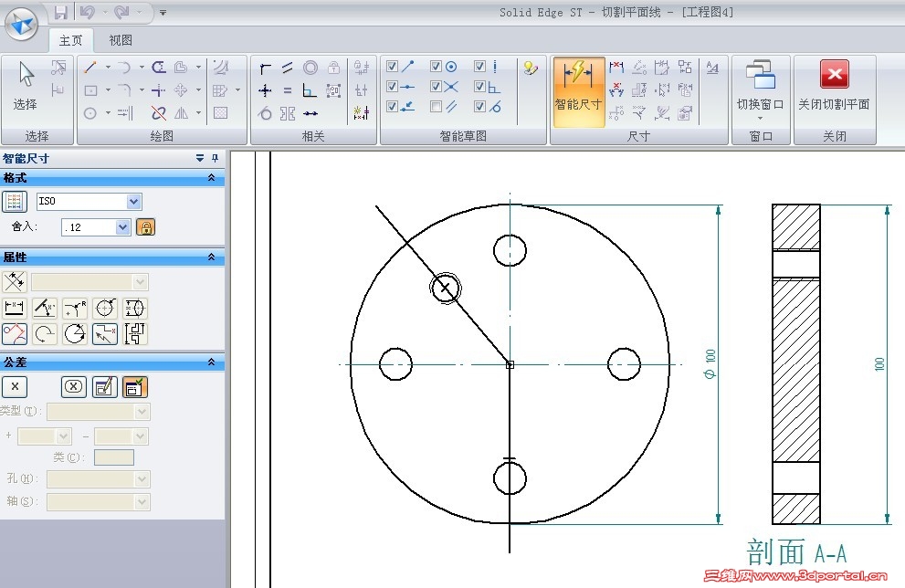The image size is (905, 588).
Task: Toggle the tangent IntelliSketch checkbox
Action: 480,106
